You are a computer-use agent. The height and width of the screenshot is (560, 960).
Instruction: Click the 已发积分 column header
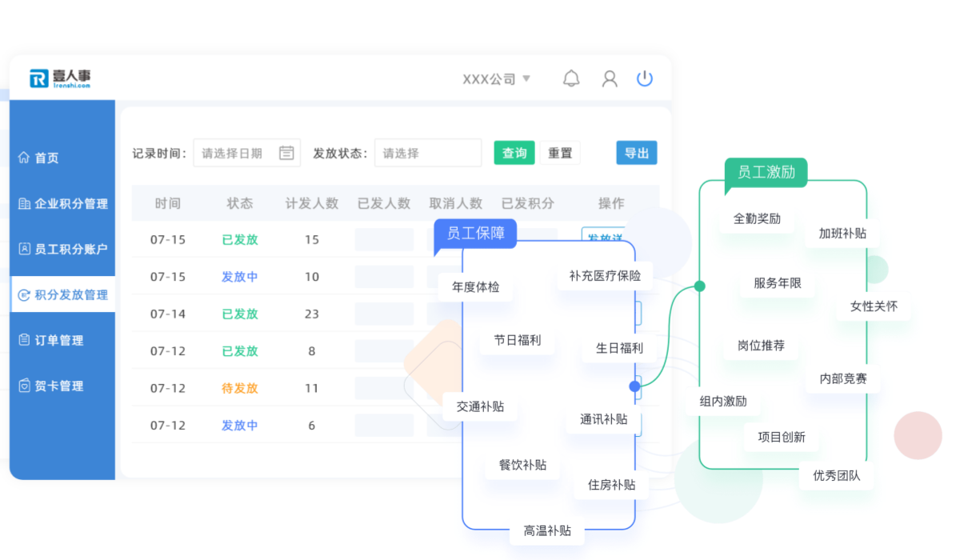click(528, 203)
